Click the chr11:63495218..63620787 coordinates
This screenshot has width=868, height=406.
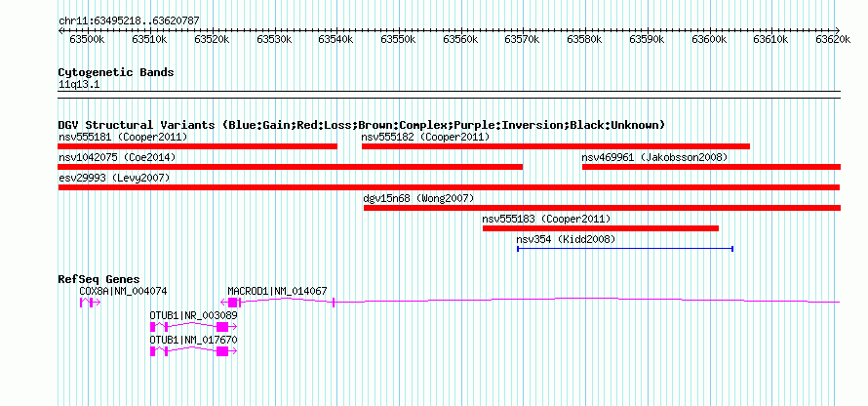click(129, 21)
